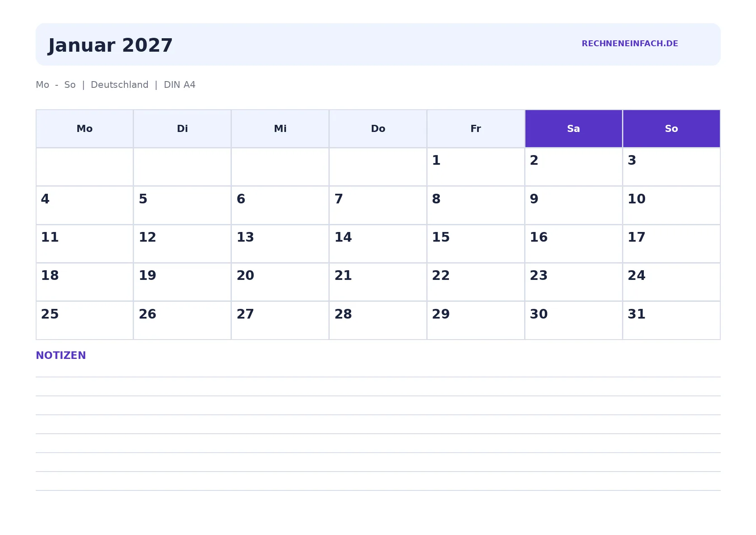Choose day 6 in the grid

click(280, 206)
